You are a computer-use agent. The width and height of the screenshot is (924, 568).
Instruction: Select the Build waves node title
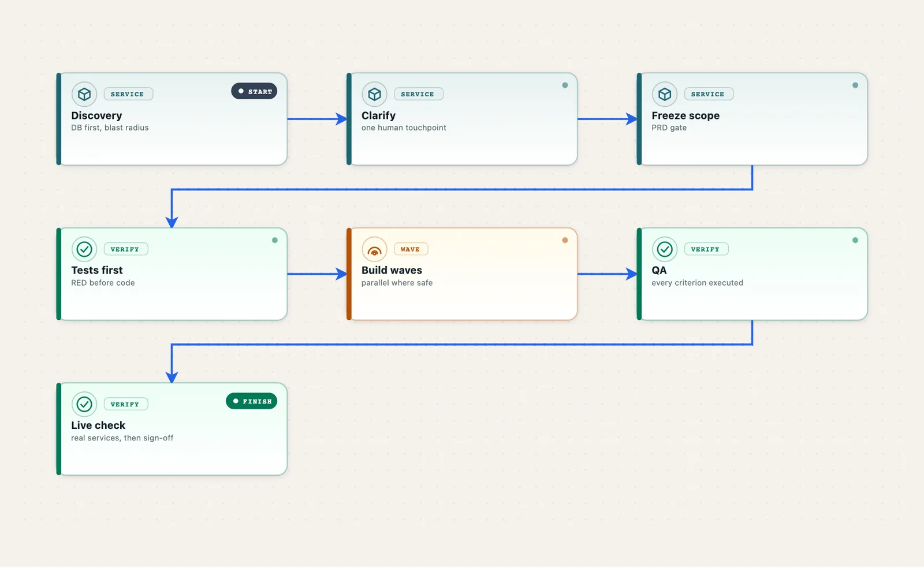392,270
